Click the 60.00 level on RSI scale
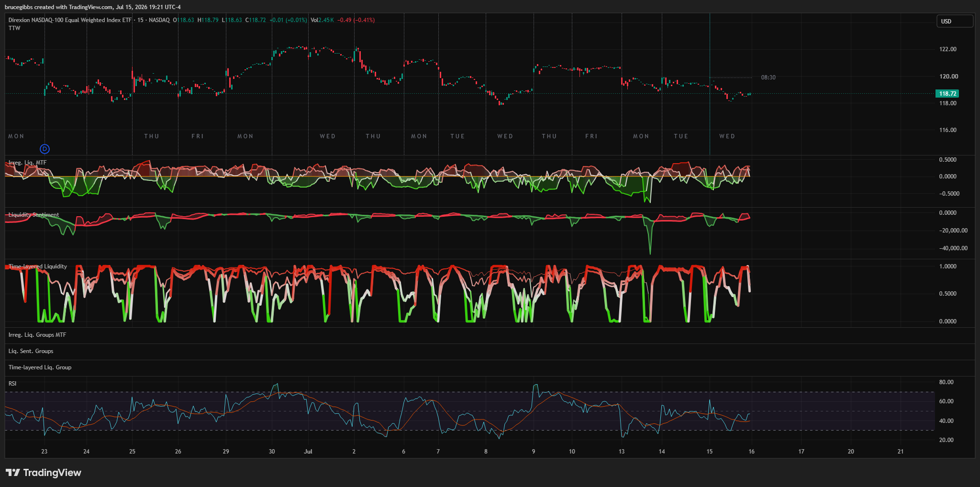 pos(947,401)
